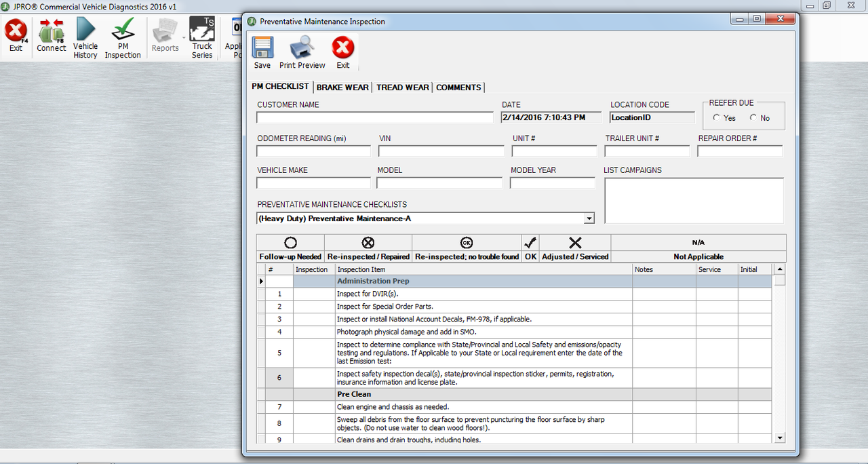Viewport: 868px width, 464px height.
Task: Open the COMMENTS tab
Action: click(458, 87)
